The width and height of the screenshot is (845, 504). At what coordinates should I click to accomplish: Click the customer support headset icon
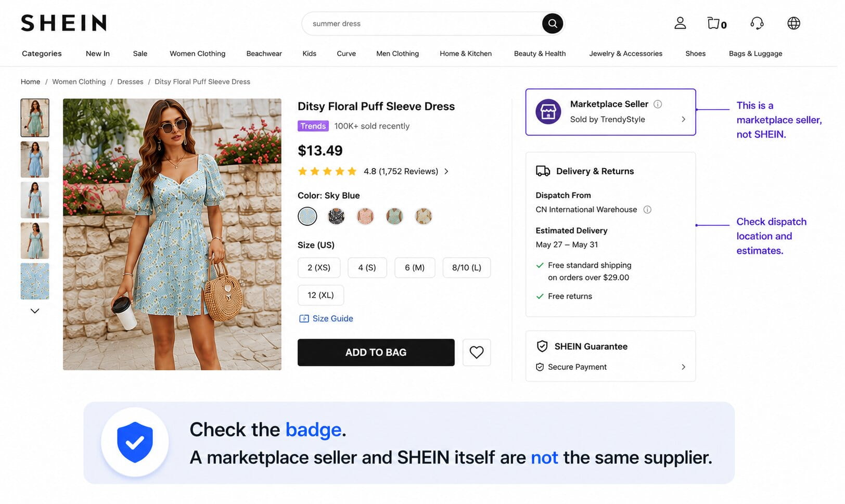[x=757, y=23]
